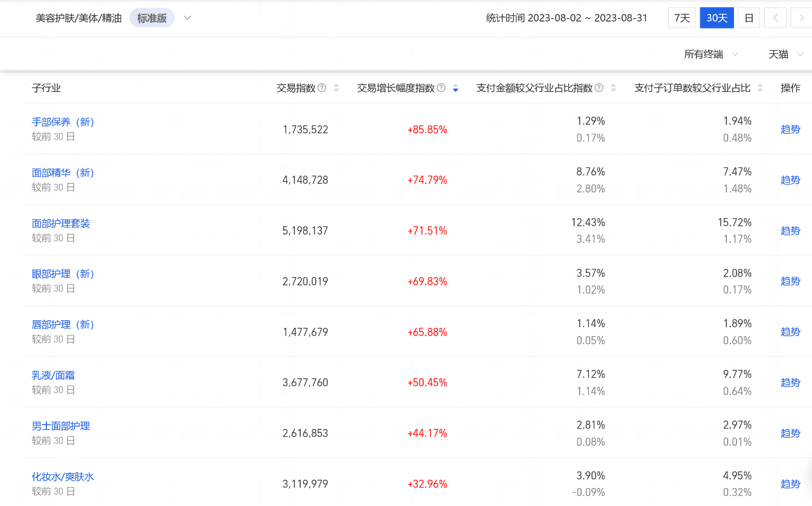View 趋势 for 面部精华（新）
The height and width of the screenshot is (506, 812).
[x=790, y=180]
